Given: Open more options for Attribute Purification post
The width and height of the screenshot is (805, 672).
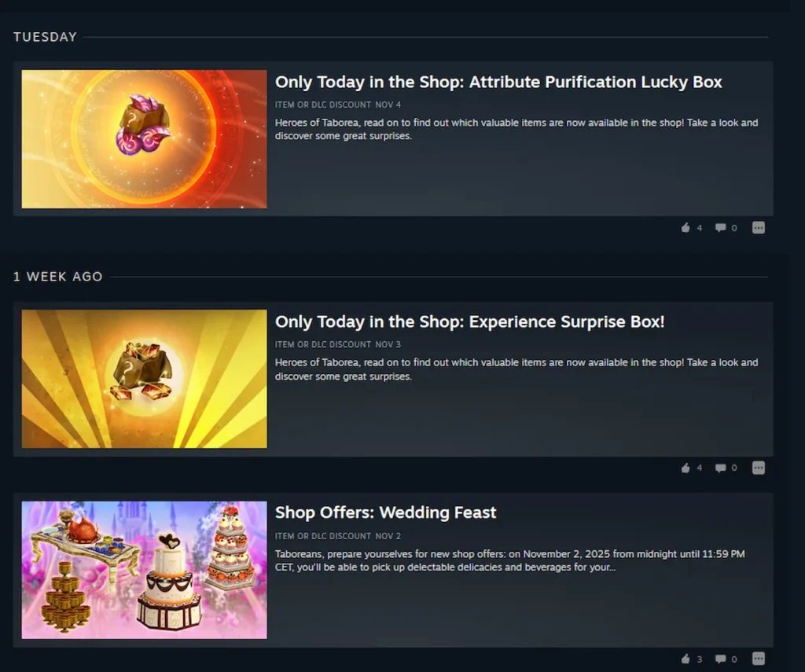Looking at the screenshot, I should coord(759,227).
